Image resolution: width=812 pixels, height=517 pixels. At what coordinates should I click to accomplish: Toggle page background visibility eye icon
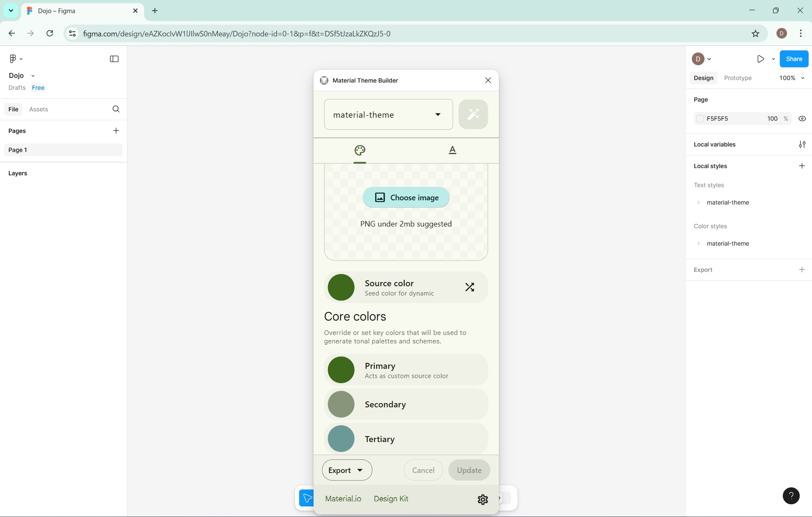[802, 119]
